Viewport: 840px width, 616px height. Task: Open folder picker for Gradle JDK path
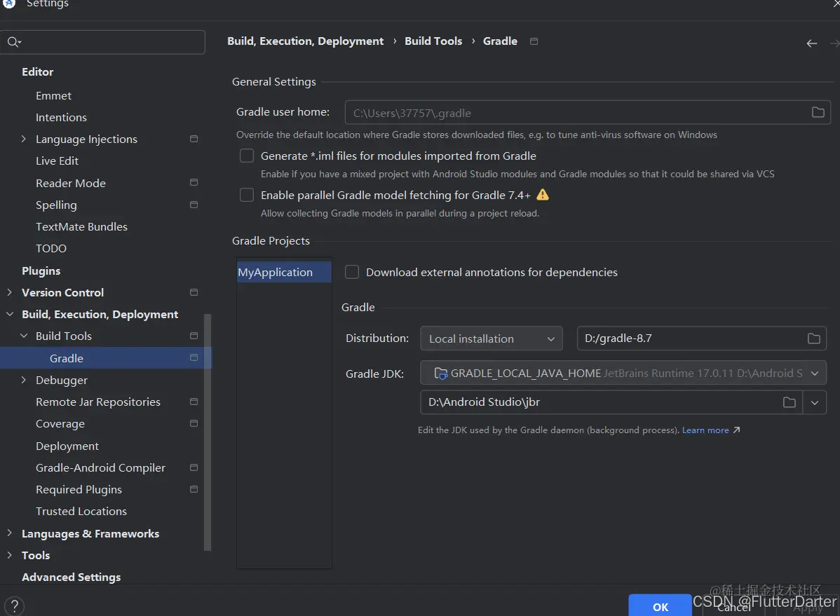tap(789, 402)
